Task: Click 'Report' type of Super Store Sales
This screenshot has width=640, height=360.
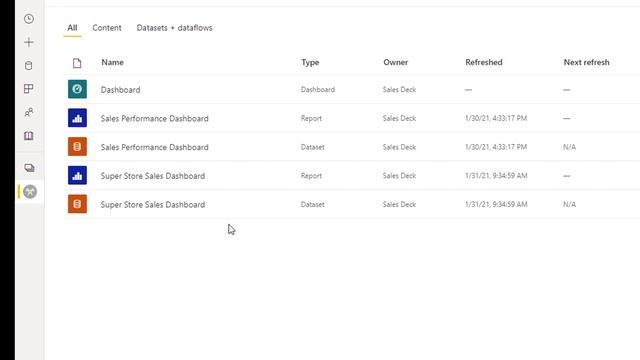Action: point(311,176)
